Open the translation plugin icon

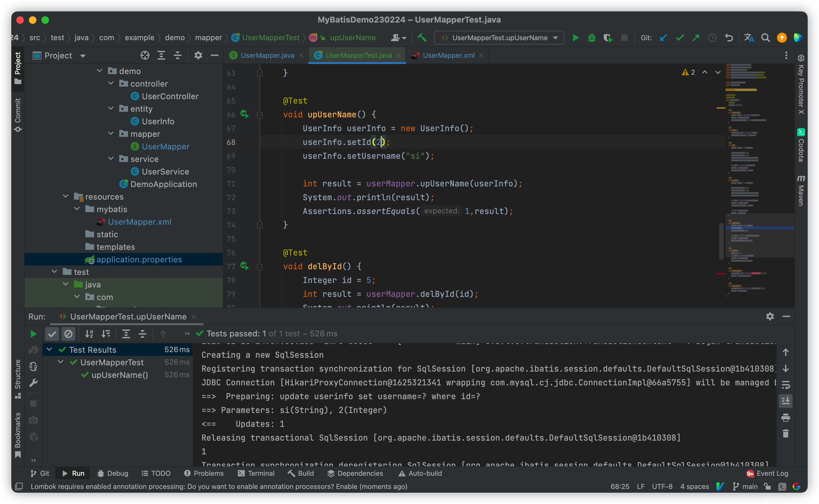click(x=749, y=38)
